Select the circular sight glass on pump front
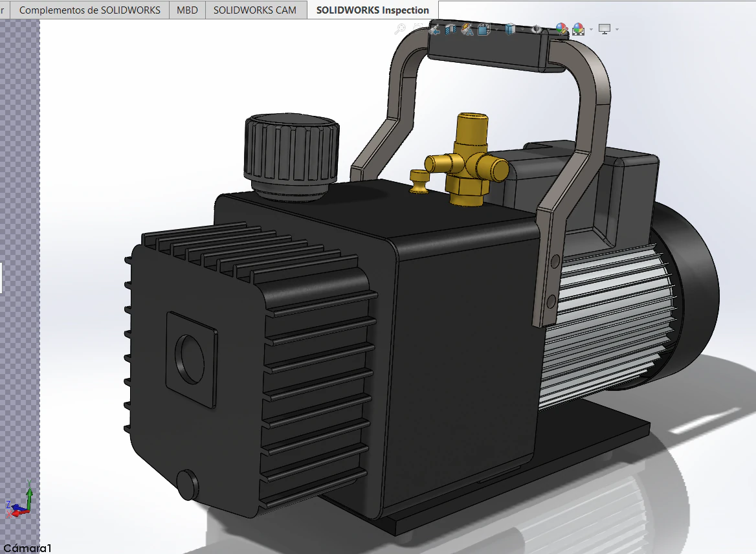The width and height of the screenshot is (756, 554). click(190, 359)
